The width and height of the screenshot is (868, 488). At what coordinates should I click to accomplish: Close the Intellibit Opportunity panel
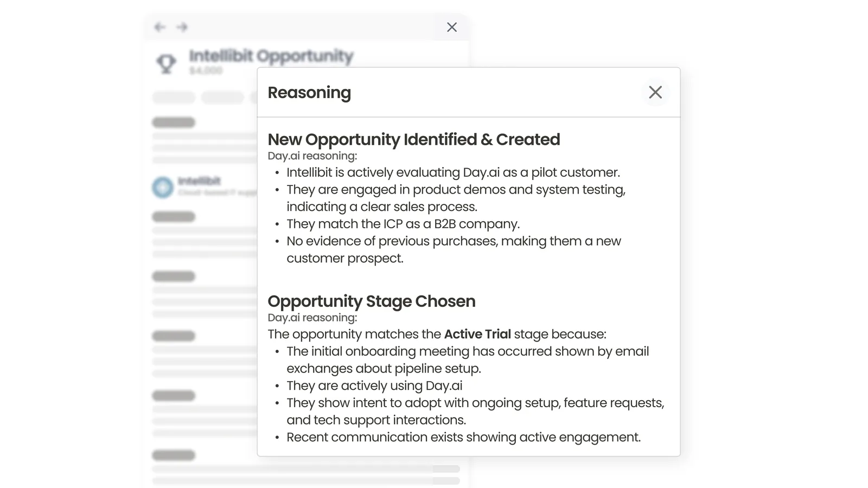(451, 27)
